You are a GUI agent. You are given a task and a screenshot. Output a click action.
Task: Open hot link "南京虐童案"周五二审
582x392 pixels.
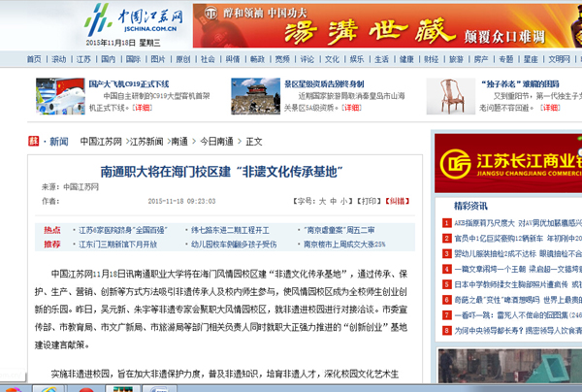pyautogui.click(x=339, y=230)
